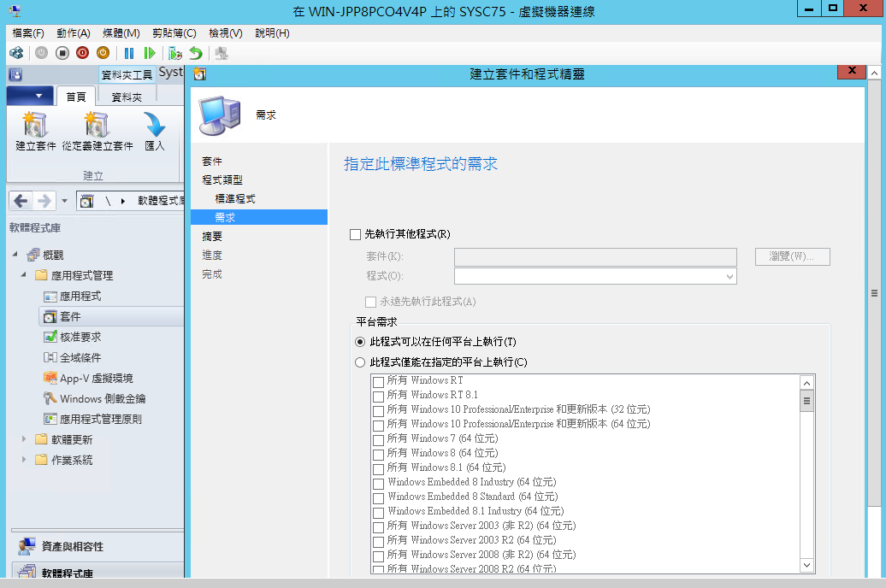Select 此程式僅能在指定的平台上執行(C) radio
Screen dimensions: 886x588
[360, 362]
